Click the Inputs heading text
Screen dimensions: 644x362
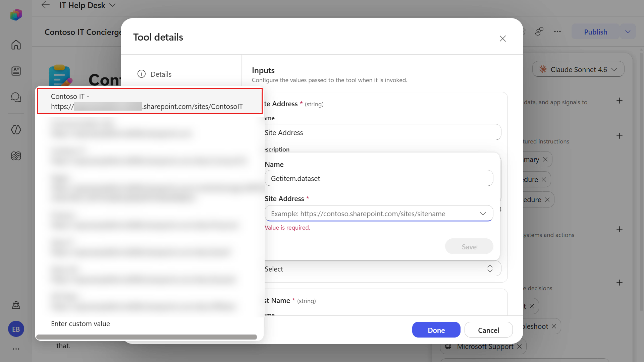pos(263,70)
